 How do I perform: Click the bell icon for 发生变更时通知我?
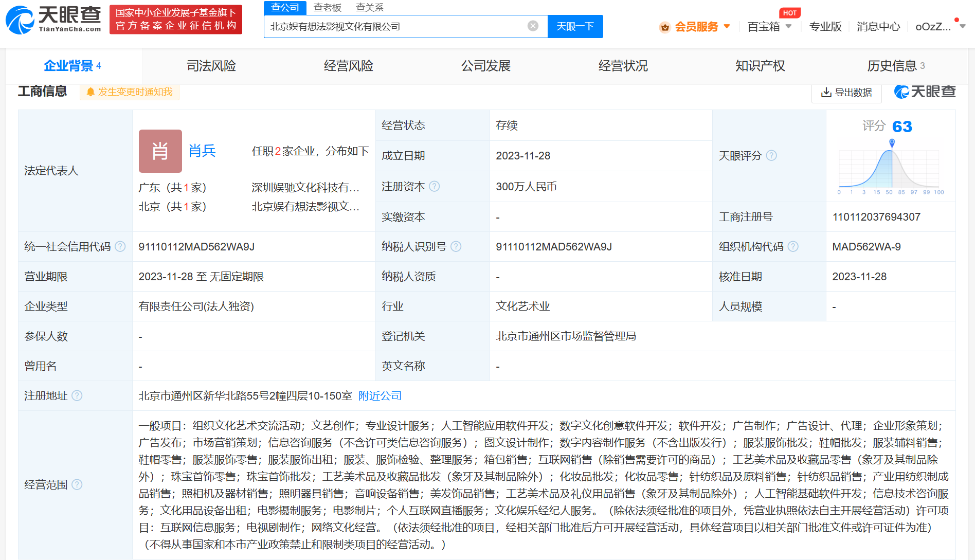click(91, 92)
